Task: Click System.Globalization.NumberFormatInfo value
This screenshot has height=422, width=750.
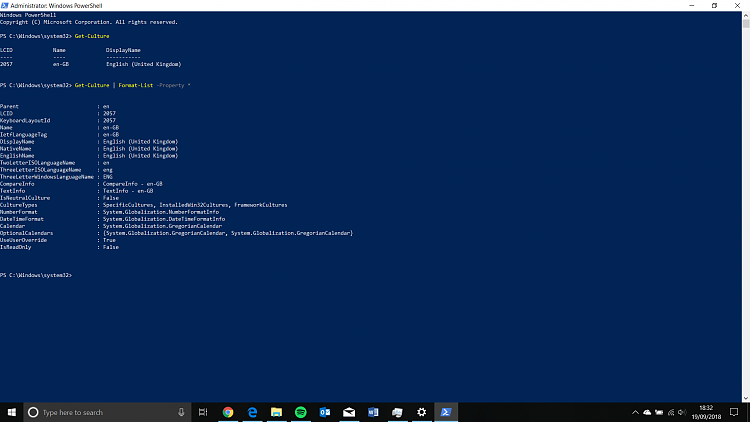Action: coord(161,212)
